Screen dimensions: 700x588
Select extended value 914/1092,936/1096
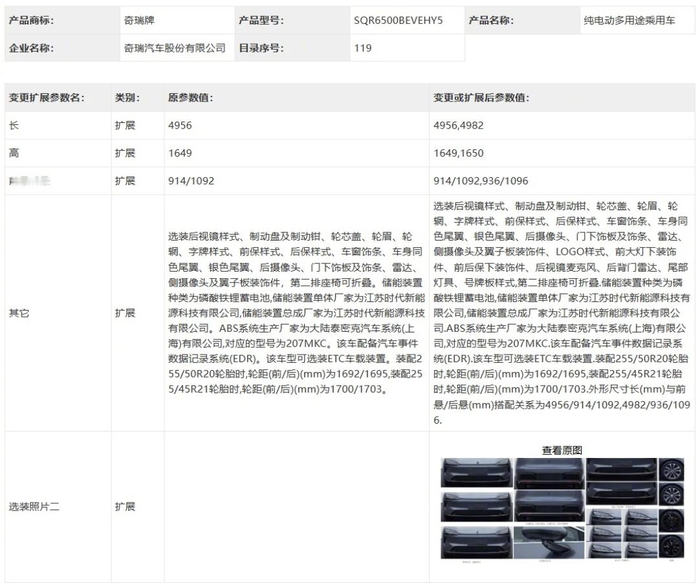tap(481, 181)
